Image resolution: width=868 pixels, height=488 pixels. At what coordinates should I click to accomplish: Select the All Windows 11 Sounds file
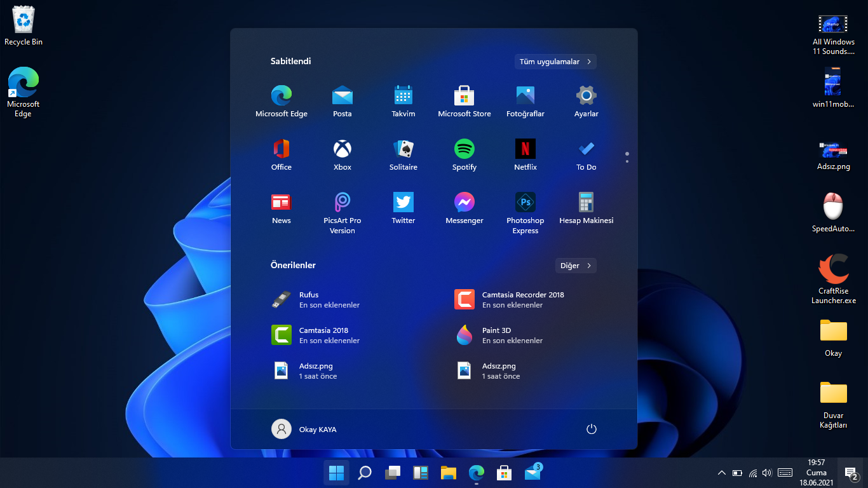click(834, 35)
